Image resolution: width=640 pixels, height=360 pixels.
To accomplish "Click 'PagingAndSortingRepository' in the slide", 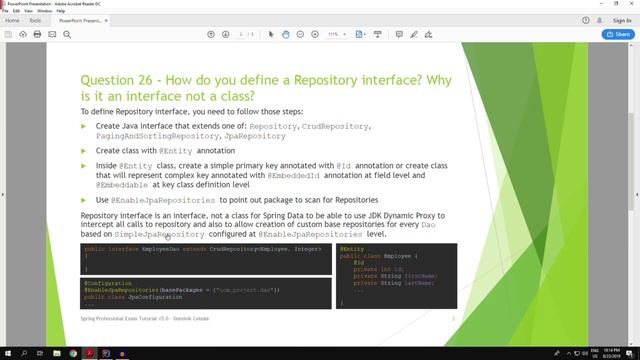I will (x=158, y=136).
